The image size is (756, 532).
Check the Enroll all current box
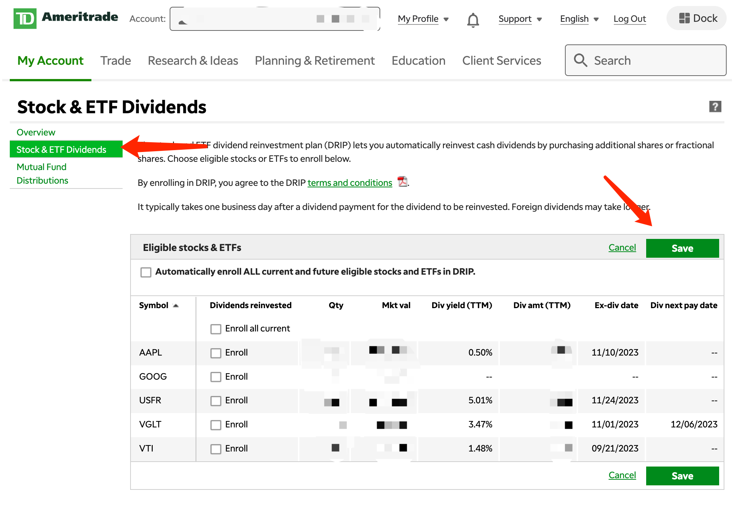click(216, 329)
